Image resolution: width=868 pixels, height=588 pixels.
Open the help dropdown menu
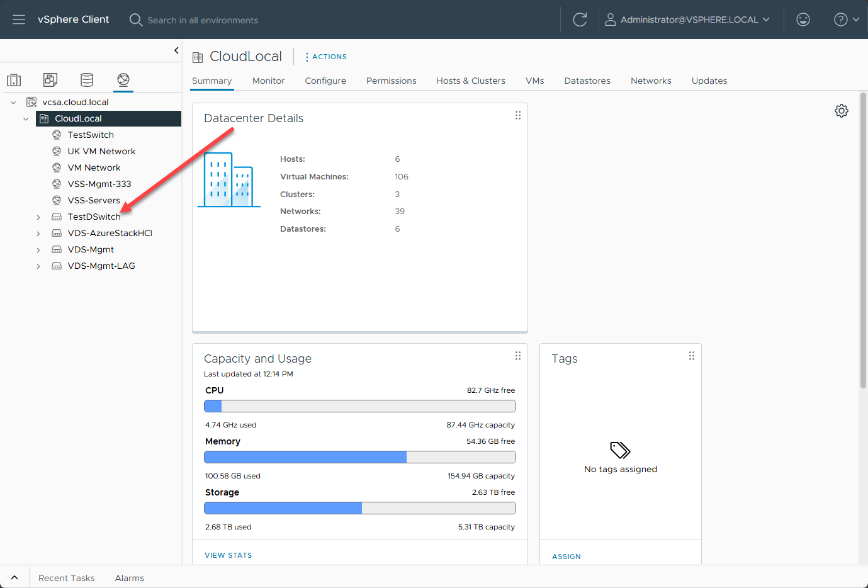[x=846, y=20]
